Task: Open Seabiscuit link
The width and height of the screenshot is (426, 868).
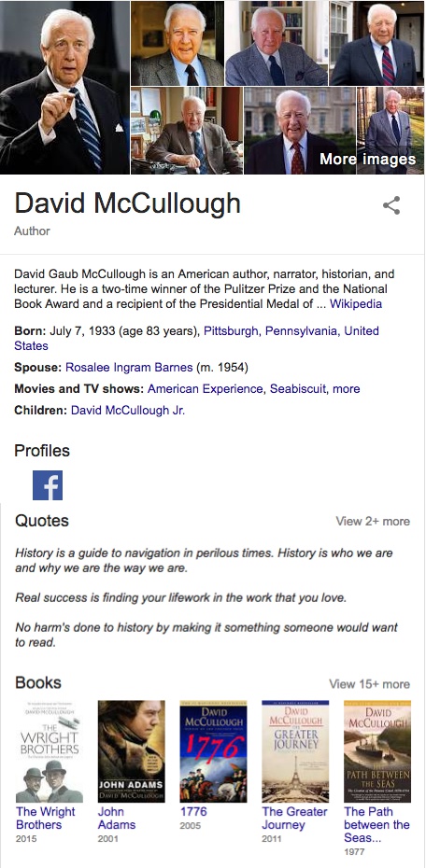Action: (297, 388)
